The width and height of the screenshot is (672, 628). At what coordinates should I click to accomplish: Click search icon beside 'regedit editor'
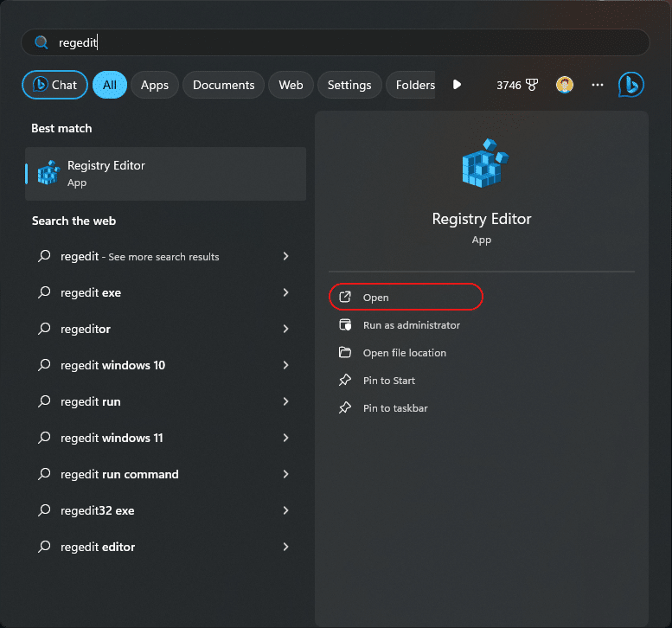pos(44,547)
